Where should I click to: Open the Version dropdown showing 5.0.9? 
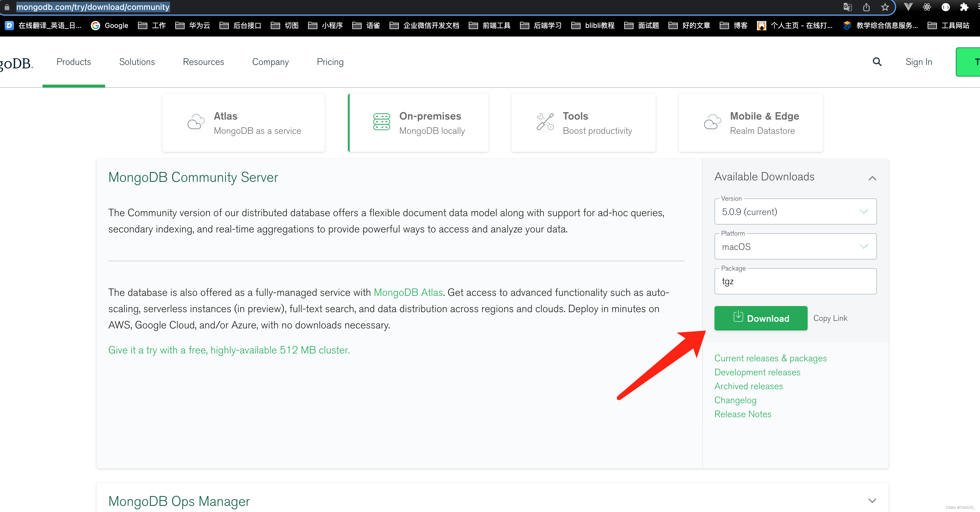[795, 212]
